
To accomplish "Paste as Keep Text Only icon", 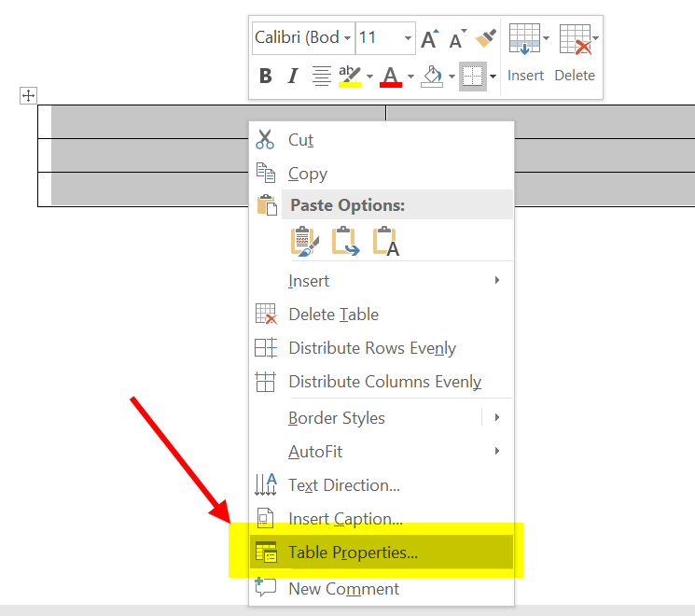I will click(x=385, y=241).
